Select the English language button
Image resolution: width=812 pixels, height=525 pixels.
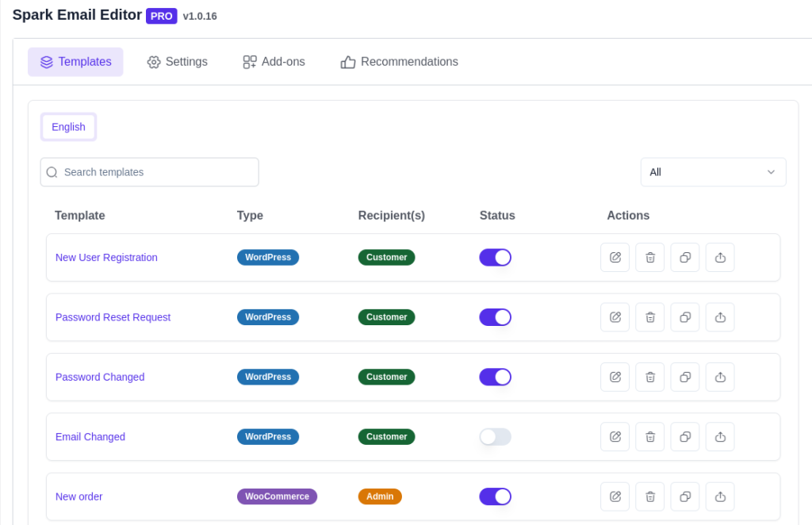pyautogui.click(x=68, y=127)
